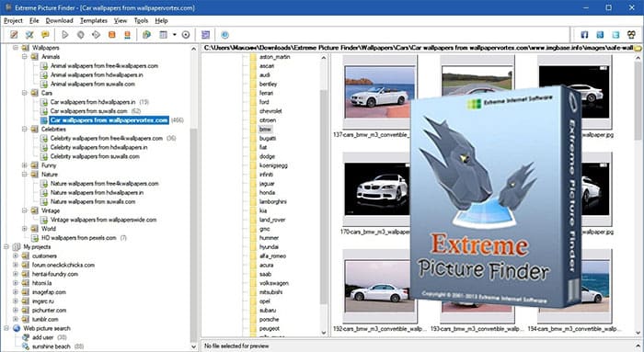Click the blue VK social icon

click(600, 35)
